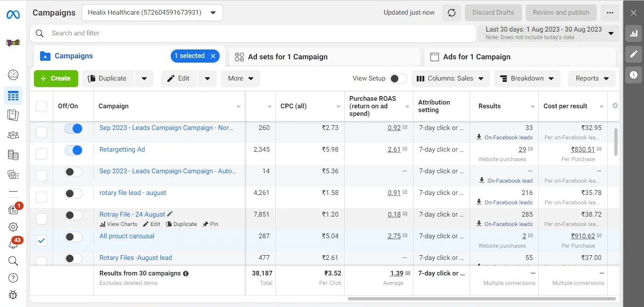644x307 pixels.
Task: Open the Columns: Sales dropdown
Action: click(x=451, y=79)
